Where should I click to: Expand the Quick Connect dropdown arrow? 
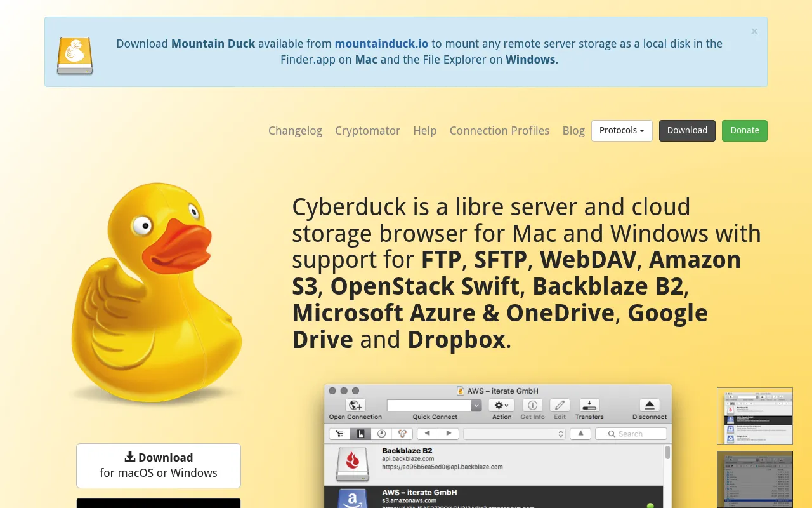(x=476, y=405)
